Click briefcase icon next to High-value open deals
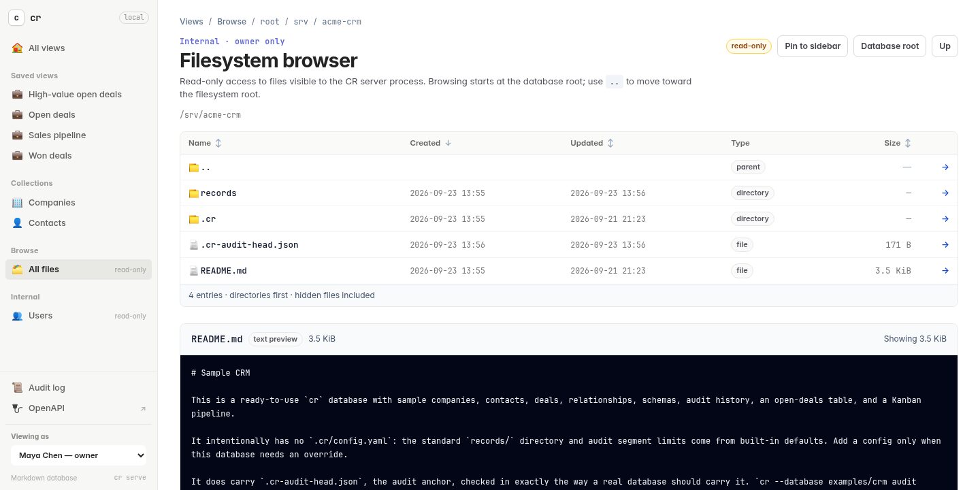Image resolution: width=980 pixels, height=490 pixels. tap(18, 95)
